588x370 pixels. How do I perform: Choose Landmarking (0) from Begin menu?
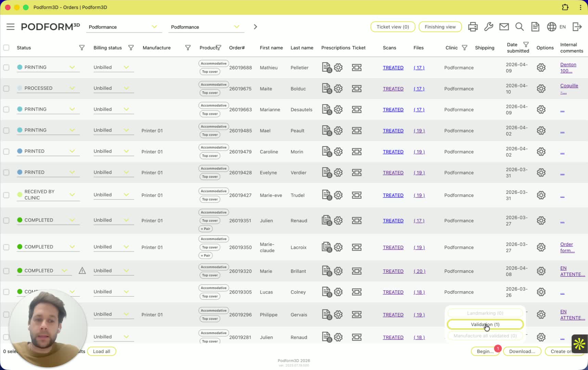[485, 313]
